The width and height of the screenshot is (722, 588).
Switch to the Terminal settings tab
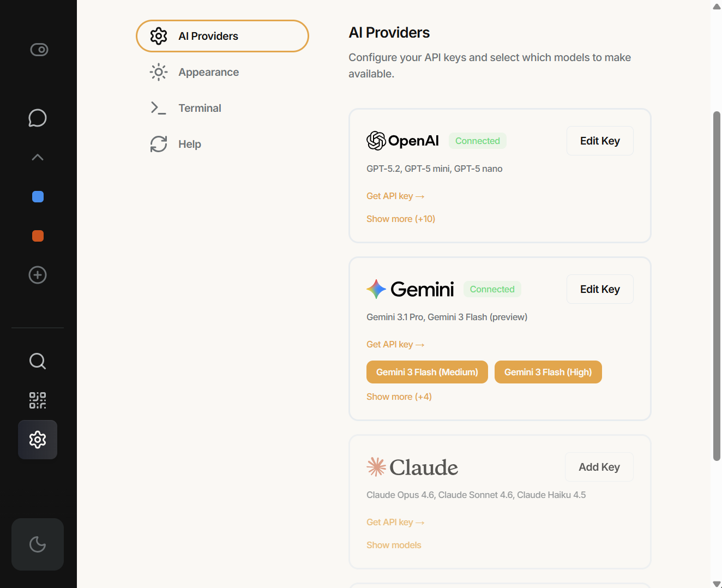tap(200, 108)
